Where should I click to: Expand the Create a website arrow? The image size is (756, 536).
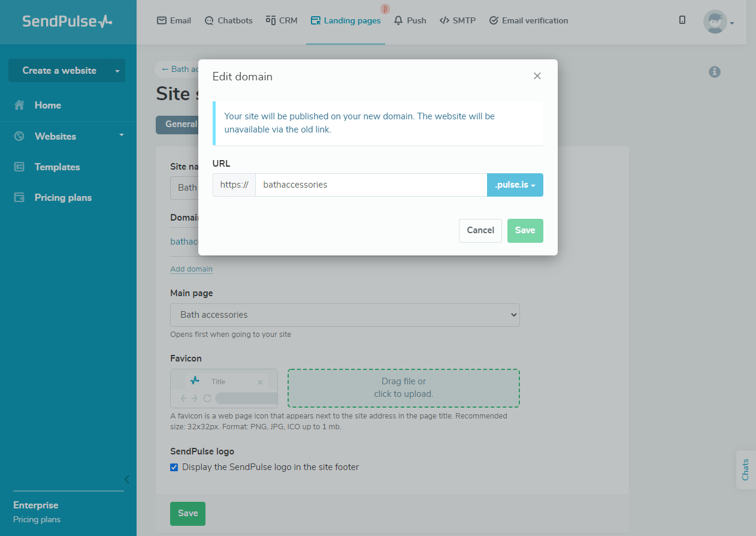tap(117, 70)
